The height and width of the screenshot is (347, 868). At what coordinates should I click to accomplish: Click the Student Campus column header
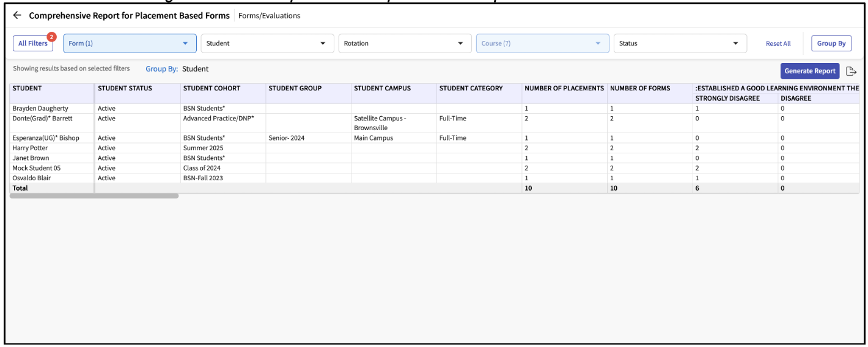382,89
